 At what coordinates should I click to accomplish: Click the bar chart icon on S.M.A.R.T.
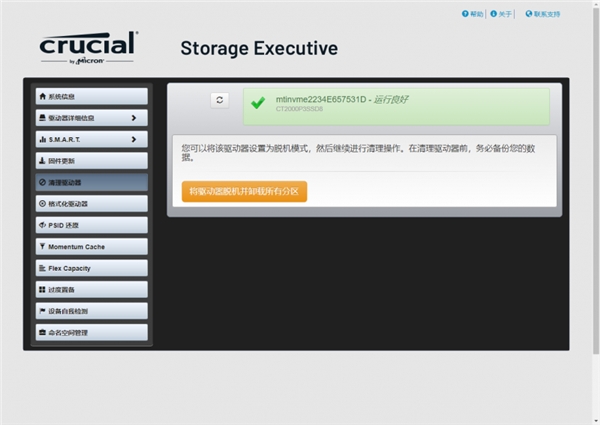click(42, 139)
